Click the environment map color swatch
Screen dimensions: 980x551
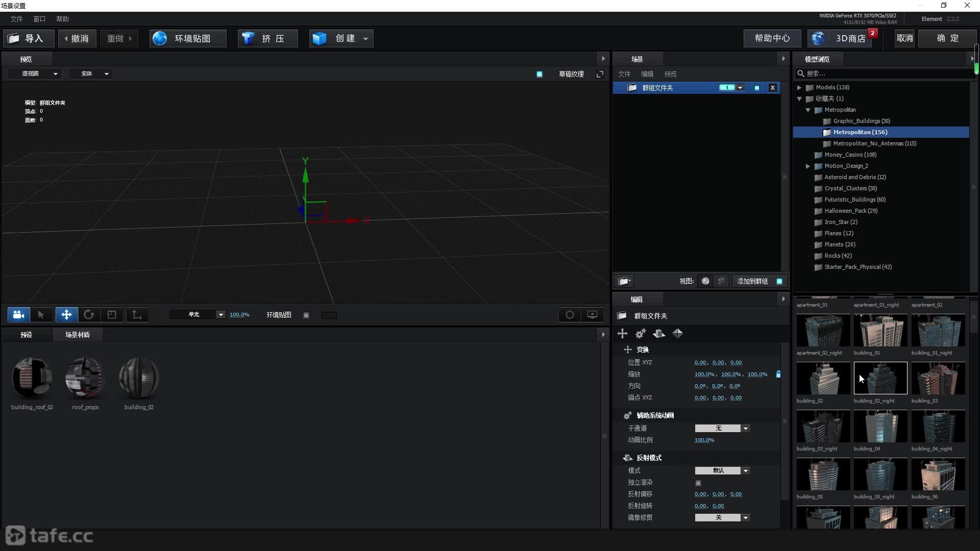click(x=329, y=315)
